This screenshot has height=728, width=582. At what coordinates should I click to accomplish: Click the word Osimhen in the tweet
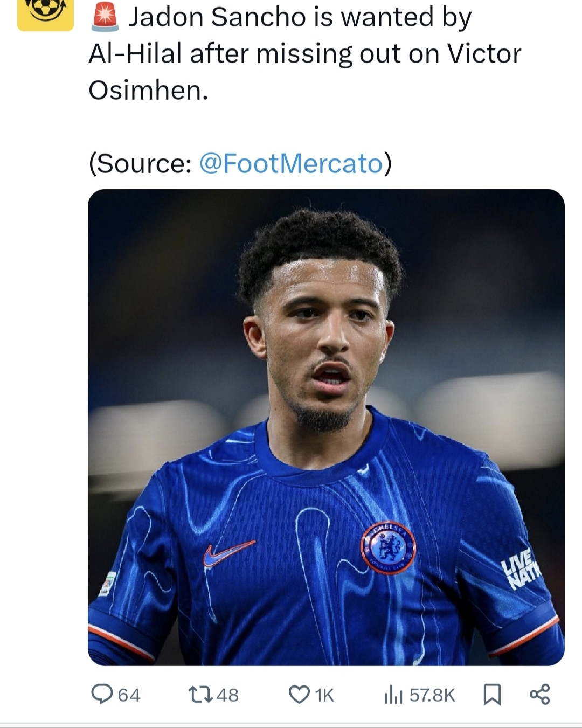tap(148, 90)
